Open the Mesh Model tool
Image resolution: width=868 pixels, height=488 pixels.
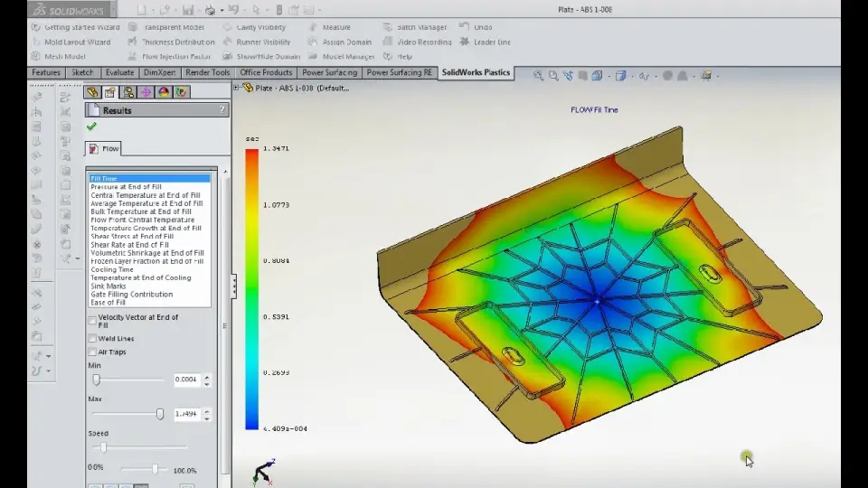click(x=63, y=56)
